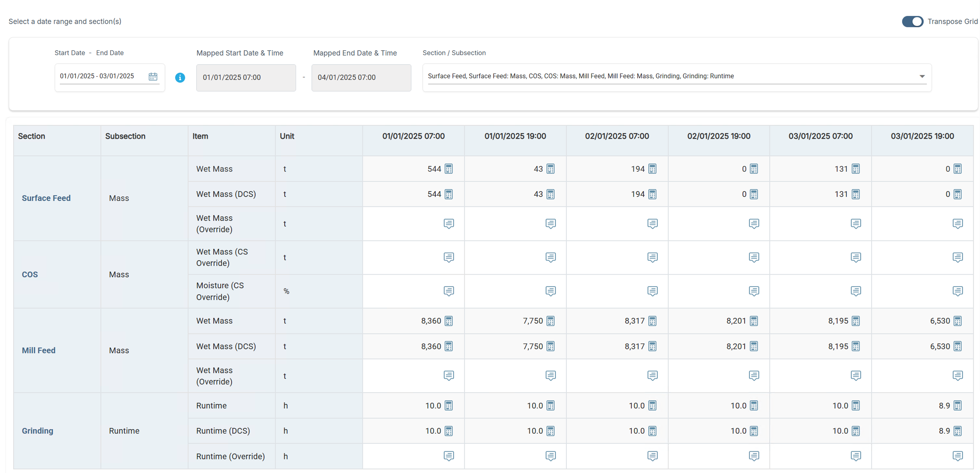Viewport: 980px width, 473px height.
Task: Disable the Transpose Grid toggle
Action: 912,22
